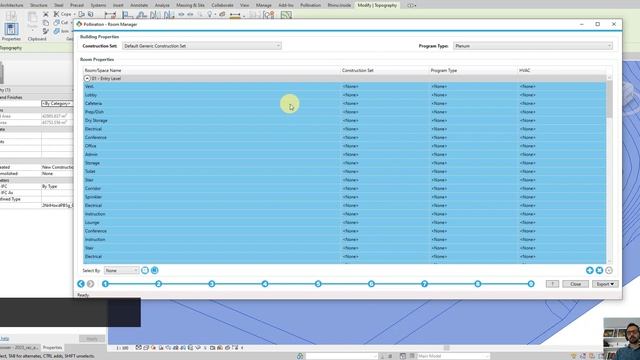Open the Collaborate ribbon tab
This screenshot has width=640, height=360.
point(222,5)
